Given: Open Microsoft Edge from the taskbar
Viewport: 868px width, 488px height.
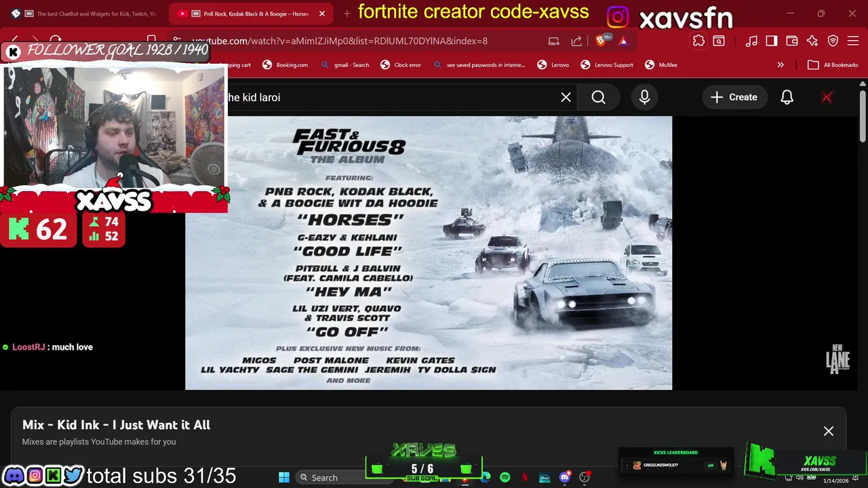Looking at the screenshot, I should pyautogui.click(x=485, y=477).
